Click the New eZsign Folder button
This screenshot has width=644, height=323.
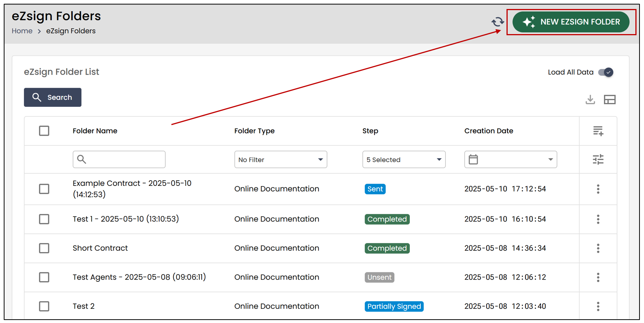(571, 22)
